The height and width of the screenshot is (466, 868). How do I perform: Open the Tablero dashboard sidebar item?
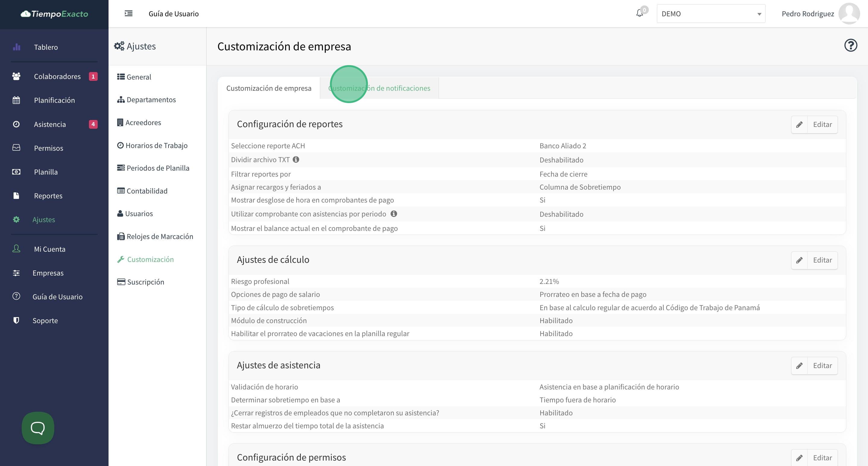(46, 47)
